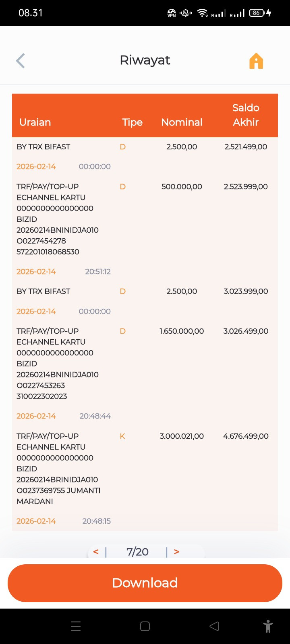The image size is (290, 644).
Task: Open the accessibility shortcut icon
Action: point(268,626)
